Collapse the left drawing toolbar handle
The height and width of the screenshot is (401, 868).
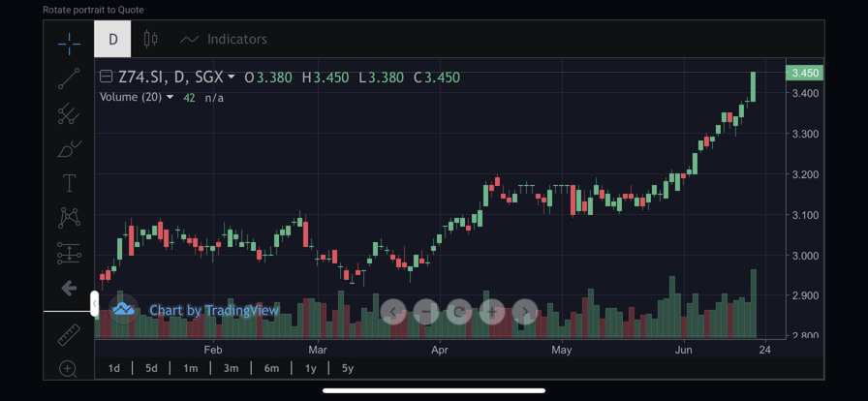point(94,304)
